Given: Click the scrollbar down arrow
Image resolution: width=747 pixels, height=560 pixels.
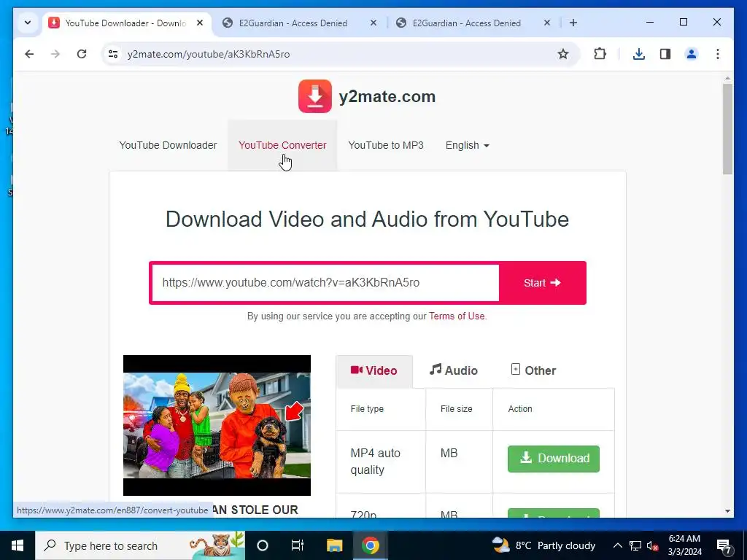Looking at the screenshot, I should tap(727, 511).
